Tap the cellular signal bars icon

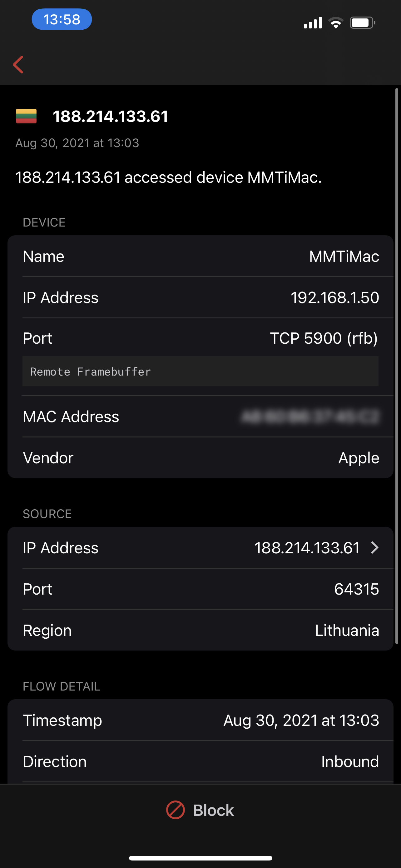click(x=313, y=23)
